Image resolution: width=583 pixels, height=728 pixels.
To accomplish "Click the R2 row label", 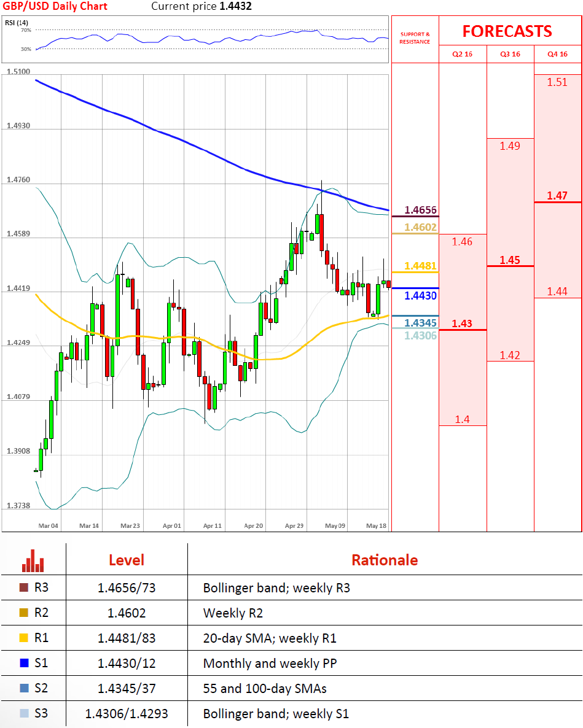I will [41, 613].
